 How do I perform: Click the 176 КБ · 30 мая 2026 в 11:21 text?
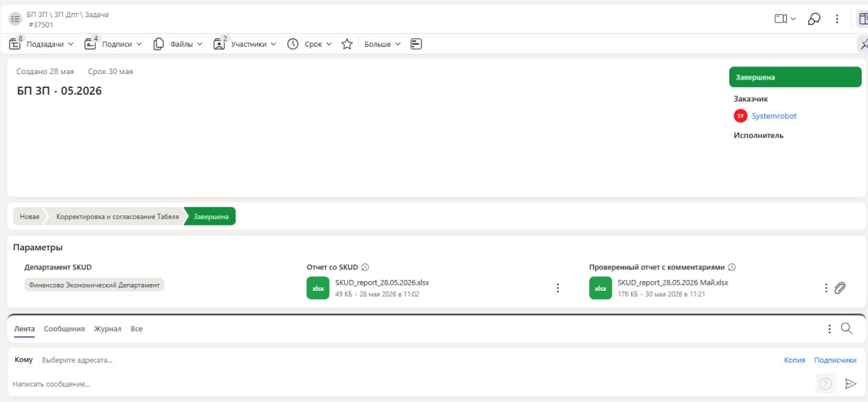pyautogui.click(x=661, y=294)
